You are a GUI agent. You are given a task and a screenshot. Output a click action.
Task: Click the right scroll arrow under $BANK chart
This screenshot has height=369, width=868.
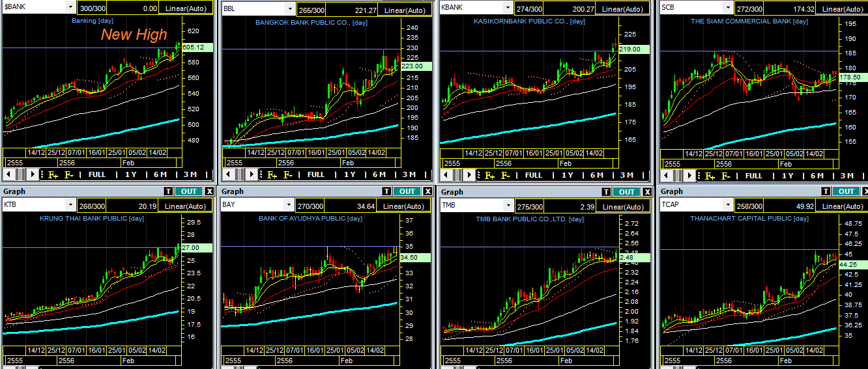click(x=33, y=174)
